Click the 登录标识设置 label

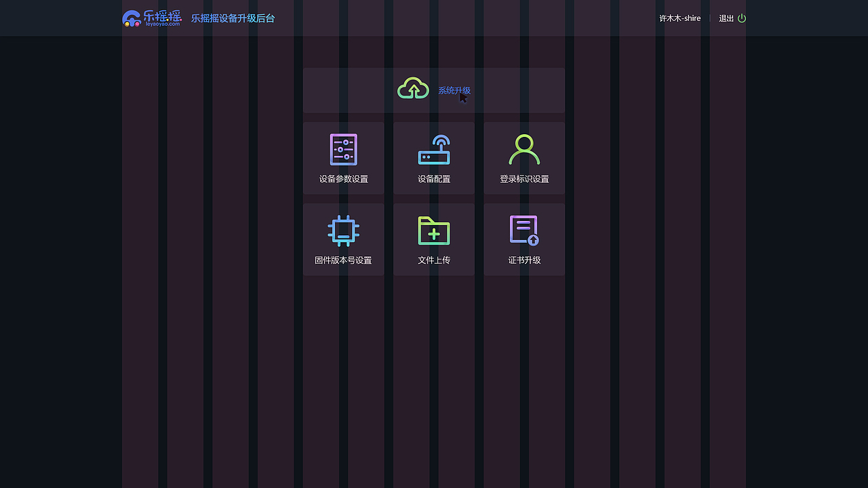tap(524, 179)
